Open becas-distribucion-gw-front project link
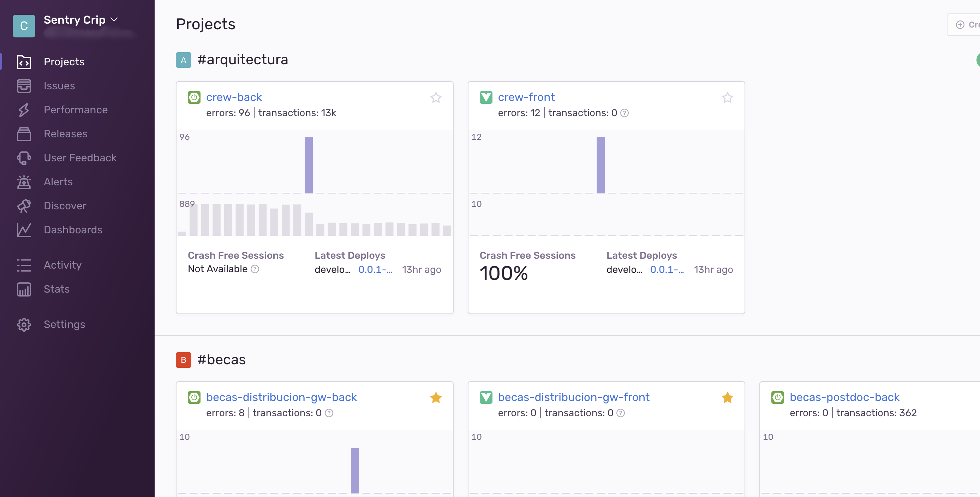The image size is (980, 497). point(573,397)
